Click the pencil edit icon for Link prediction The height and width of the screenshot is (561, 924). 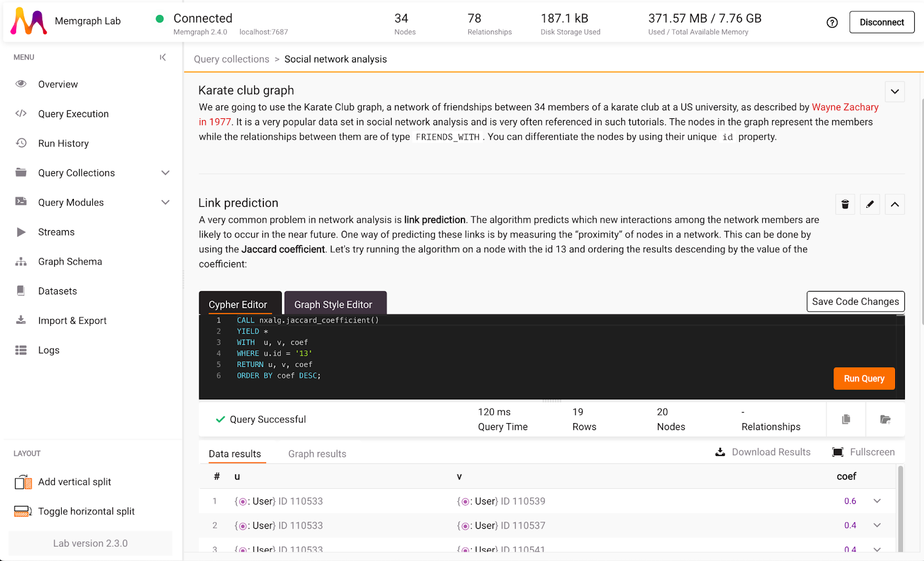(870, 204)
